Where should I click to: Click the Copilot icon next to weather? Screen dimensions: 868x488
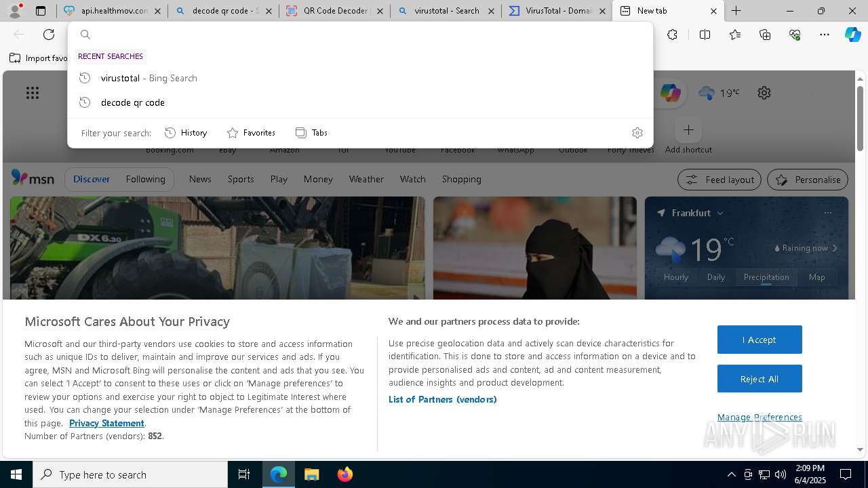pyautogui.click(x=670, y=93)
